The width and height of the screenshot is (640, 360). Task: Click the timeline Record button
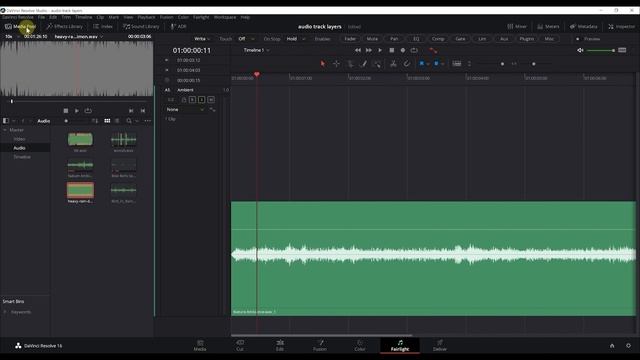[403, 50]
